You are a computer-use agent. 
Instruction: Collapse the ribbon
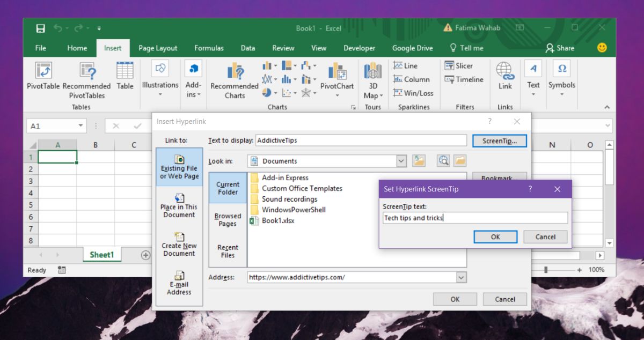click(x=607, y=107)
